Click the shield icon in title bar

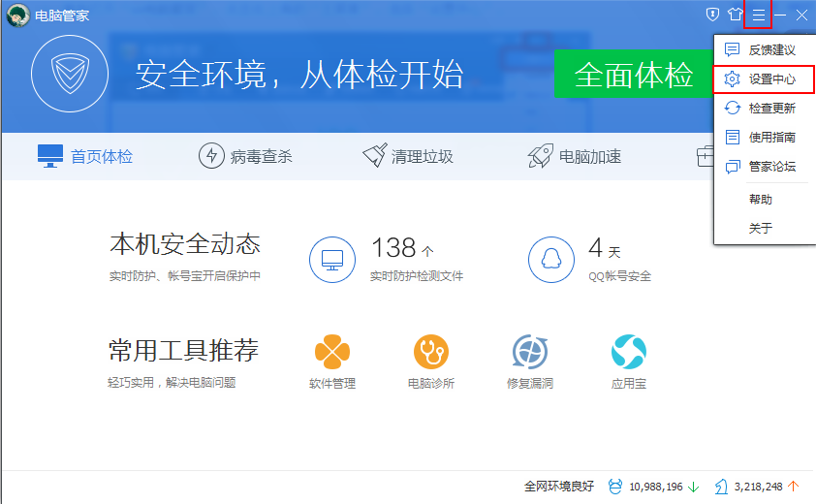713,15
